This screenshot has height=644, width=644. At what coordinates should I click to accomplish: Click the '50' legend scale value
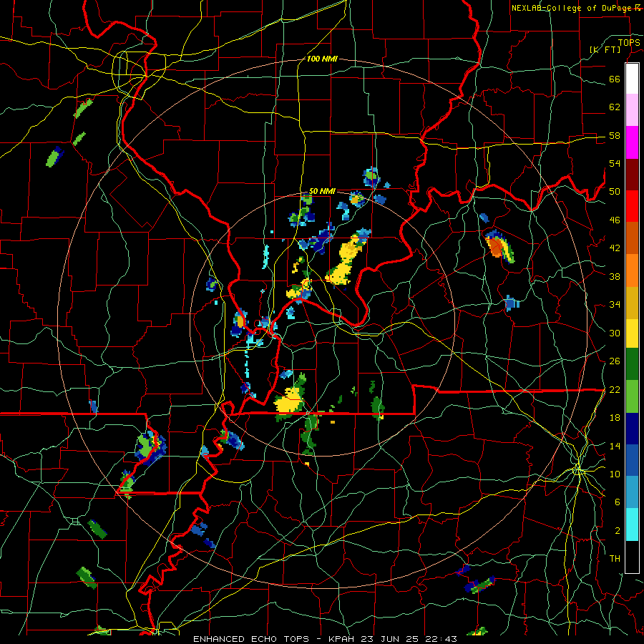click(x=615, y=191)
